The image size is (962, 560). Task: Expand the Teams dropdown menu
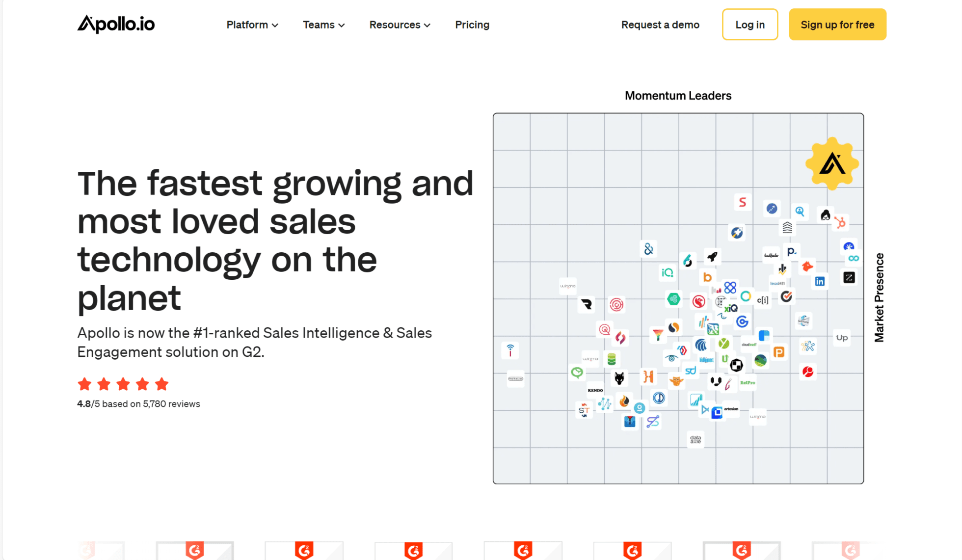322,25
